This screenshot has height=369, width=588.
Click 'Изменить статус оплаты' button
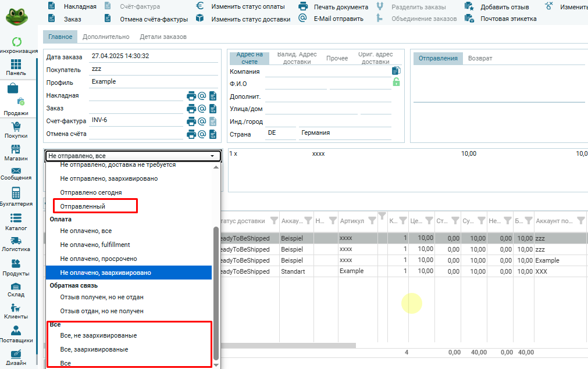[248, 7]
